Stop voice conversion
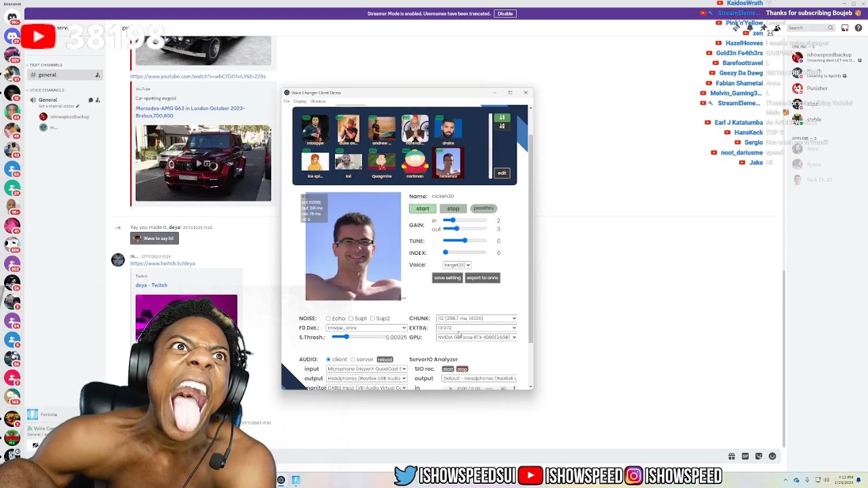868x488 pixels. tap(453, 209)
